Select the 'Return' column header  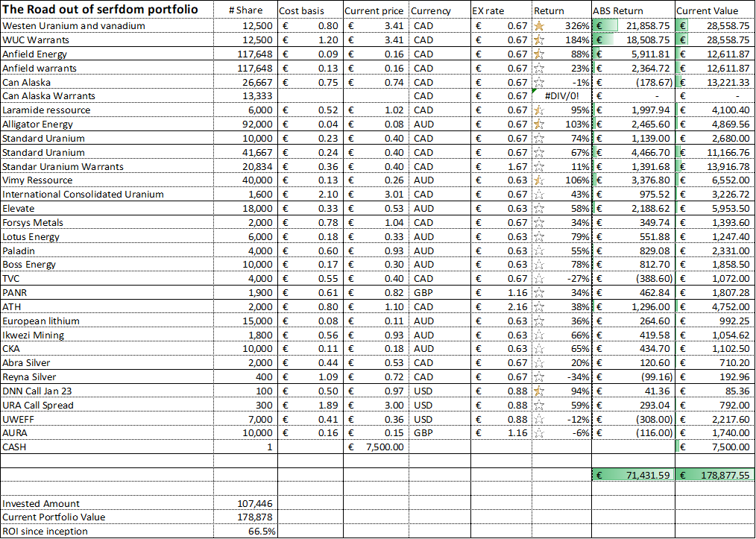click(561, 10)
